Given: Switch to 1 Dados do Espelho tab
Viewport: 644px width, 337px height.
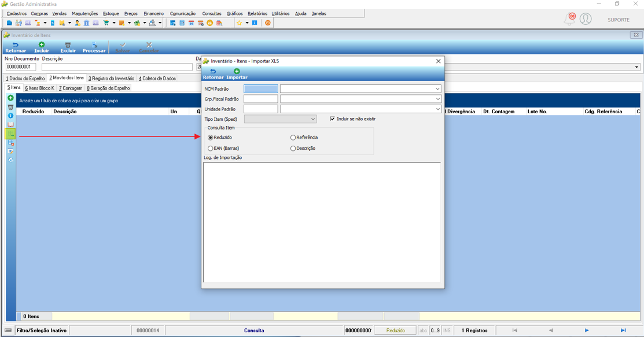Looking at the screenshot, I should point(25,79).
